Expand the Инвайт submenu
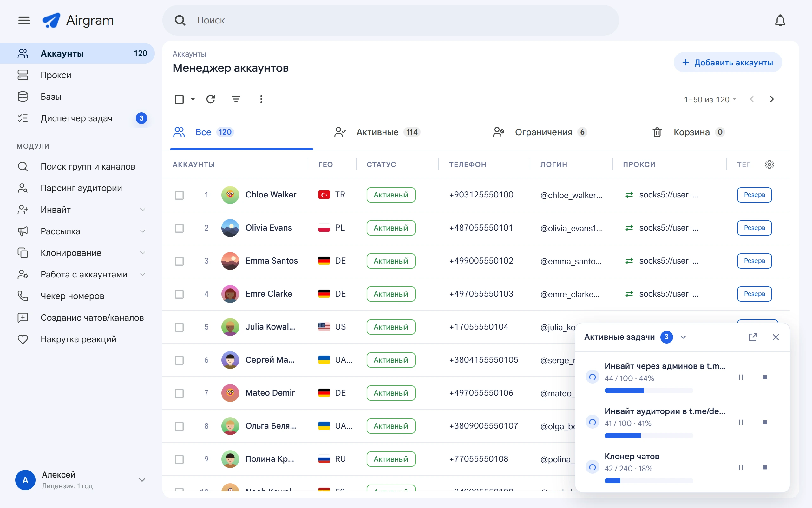 point(143,210)
